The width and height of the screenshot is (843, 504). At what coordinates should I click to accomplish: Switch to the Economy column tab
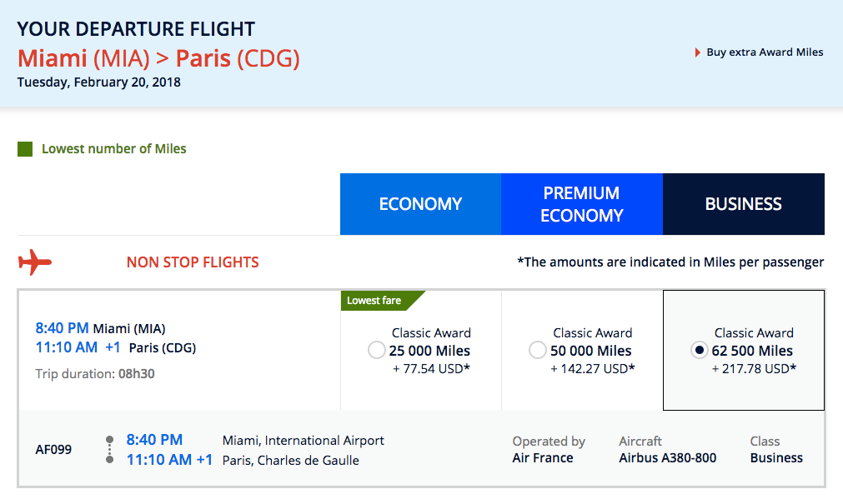[420, 204]
